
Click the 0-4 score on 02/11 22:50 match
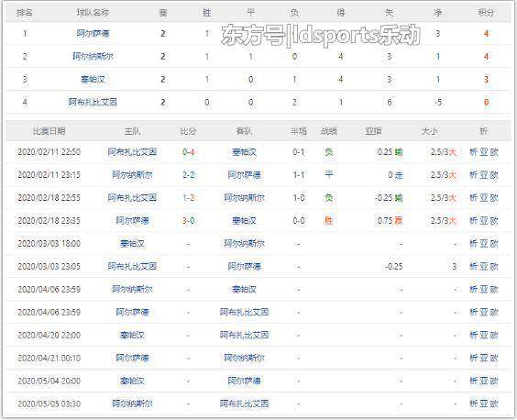pyautogui.click(x=188, y=152)
